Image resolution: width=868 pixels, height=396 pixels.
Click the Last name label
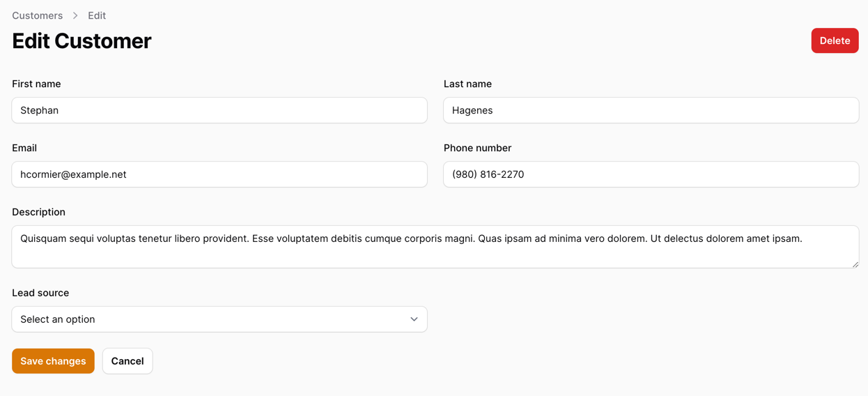pos(467,84)
